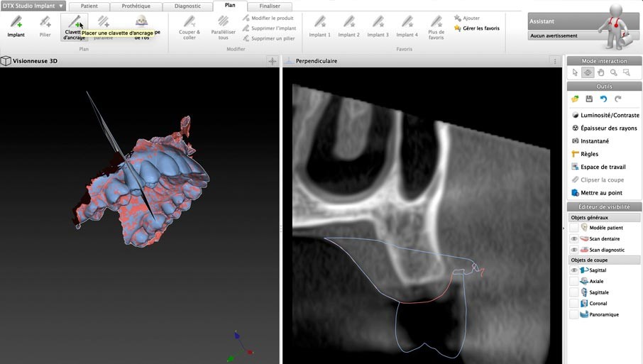
Task: Click the undo arrow in Outils
Action: 603,99
